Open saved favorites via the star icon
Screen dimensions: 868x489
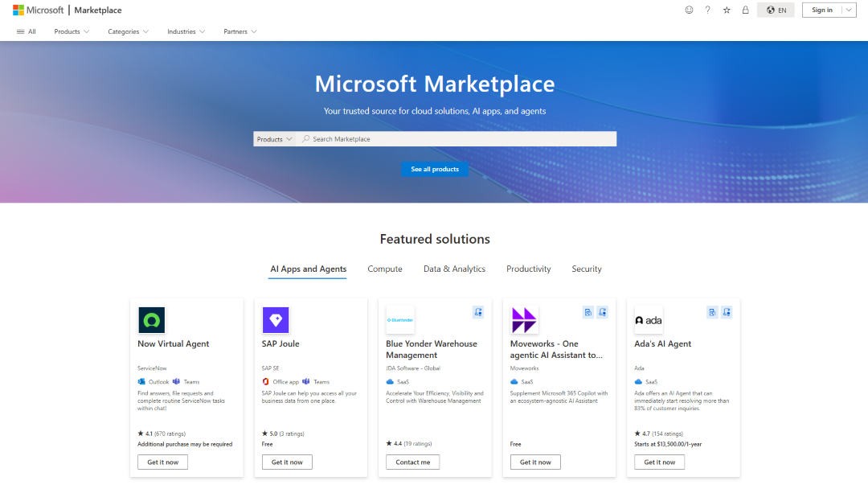click(727, 10)
